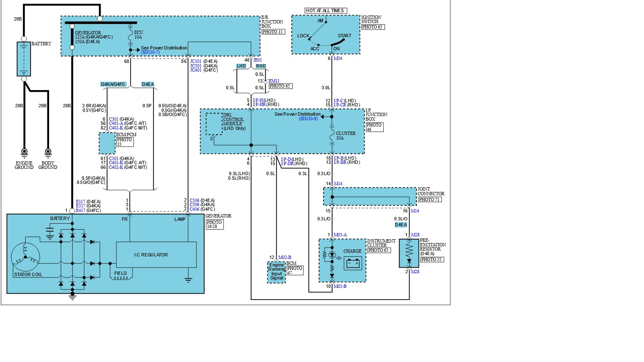
Task: Click the engine ground symbol
Action: [x=24, y=153]
